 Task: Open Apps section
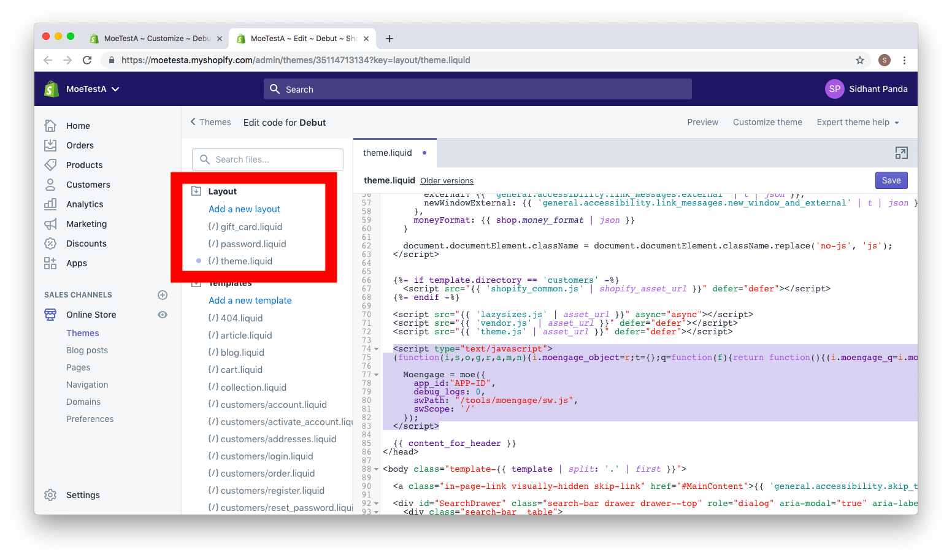point(76,263)
